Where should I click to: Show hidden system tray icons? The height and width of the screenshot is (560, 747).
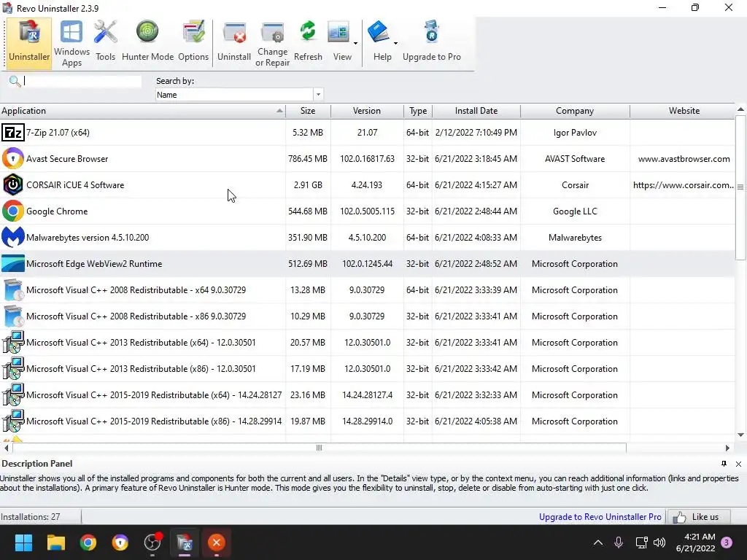click(598, 542)
